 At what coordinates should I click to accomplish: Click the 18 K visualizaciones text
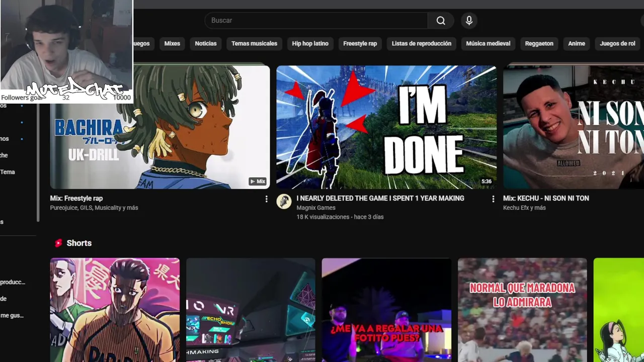[323, 217]
